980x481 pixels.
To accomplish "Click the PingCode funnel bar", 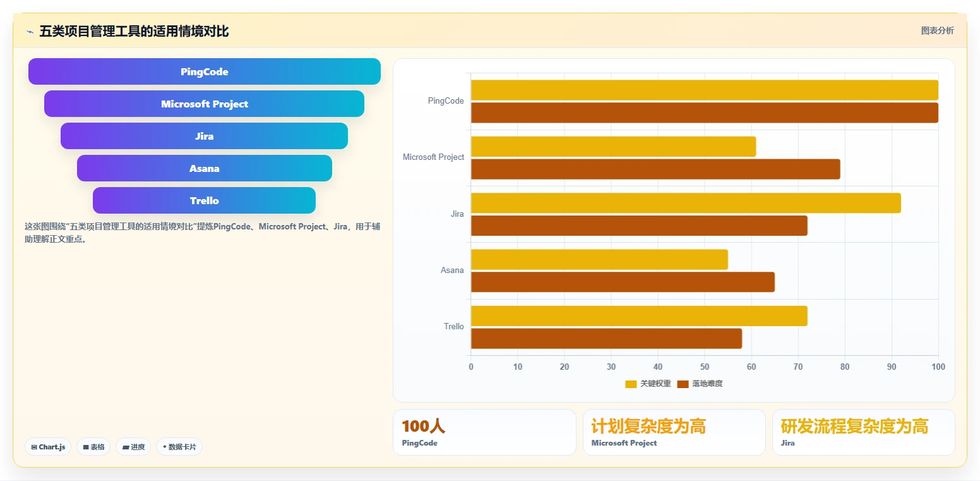I will pyautogui.click(x=205, y=71).
